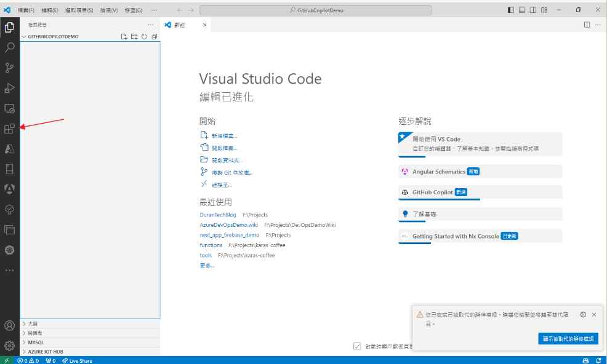Open the Azure view in activity bar
Screen dimensions: 607x364
pos(9,149)
